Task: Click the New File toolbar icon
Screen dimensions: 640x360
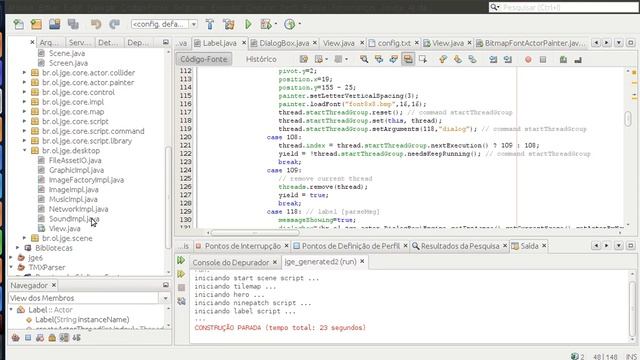Action: 18,24
